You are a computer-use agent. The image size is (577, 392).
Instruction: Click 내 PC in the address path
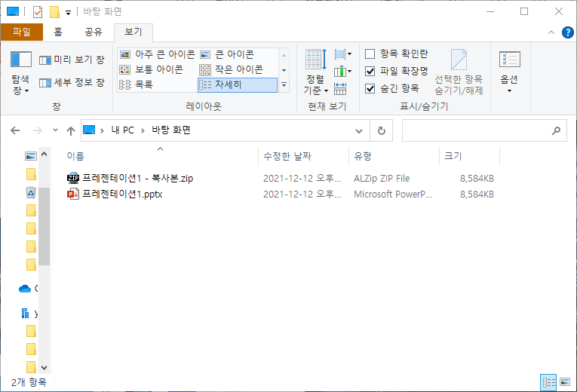(123, 130)
